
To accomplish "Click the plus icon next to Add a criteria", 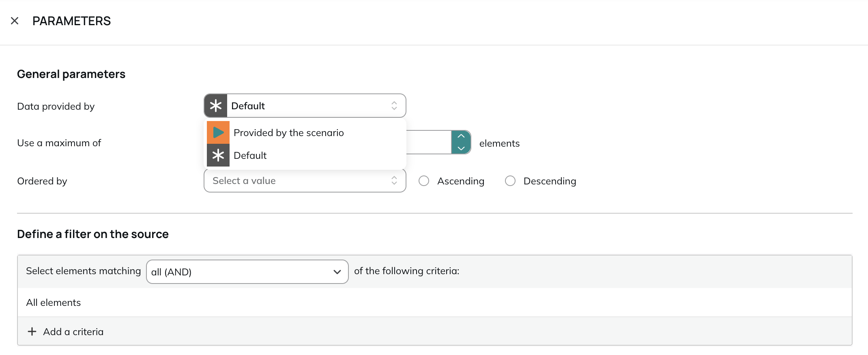I will [32, 331].
